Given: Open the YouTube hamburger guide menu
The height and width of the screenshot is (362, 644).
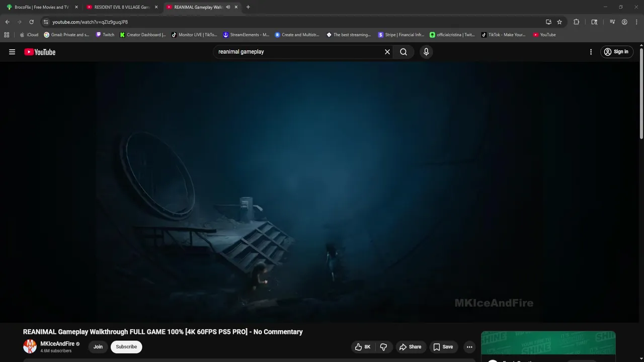Looking at the screenshot, I should 12,52.
